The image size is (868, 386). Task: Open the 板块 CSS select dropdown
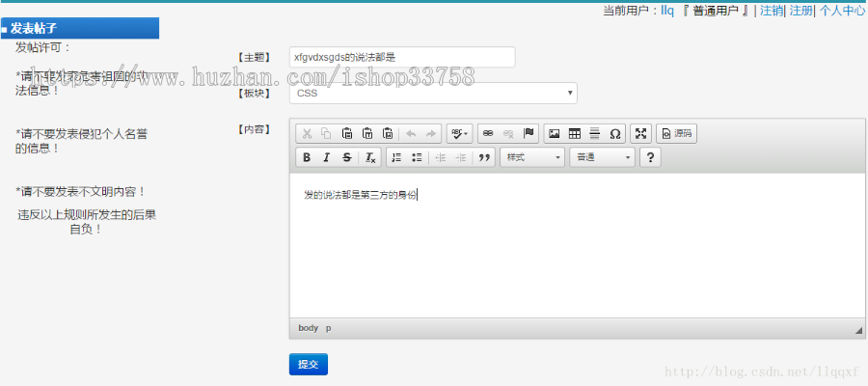click(x=433, y=93)
